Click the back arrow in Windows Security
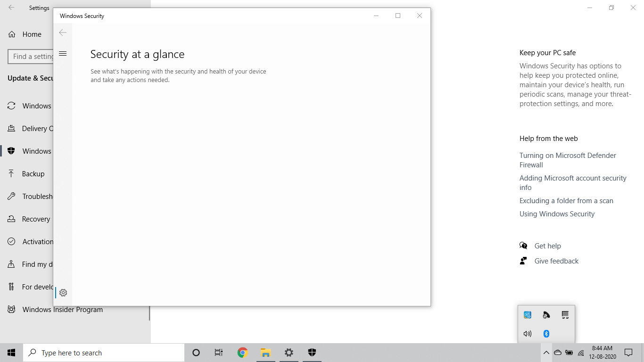 63,33
